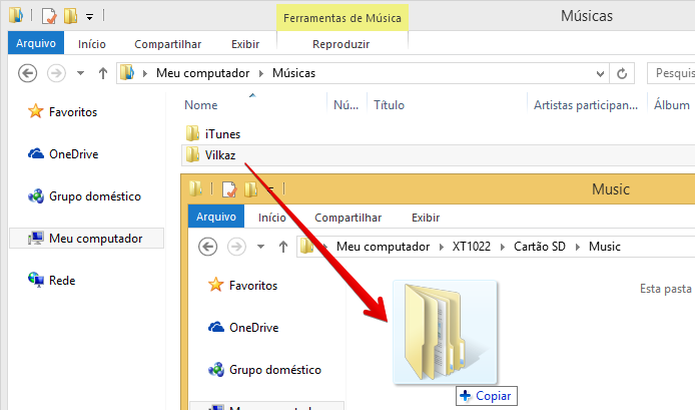
Task: Open Início tab in Music window
Action: pyautogui.click(x=272, y=218)
